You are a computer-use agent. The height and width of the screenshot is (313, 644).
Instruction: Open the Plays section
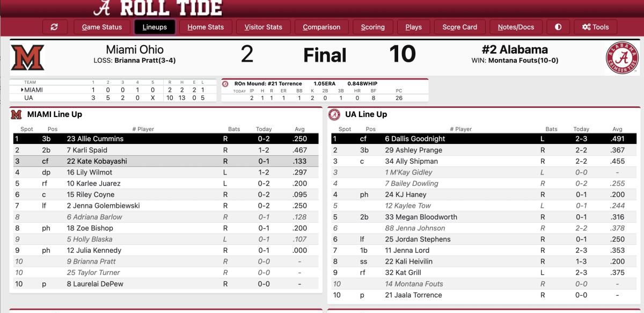tap(414, 27)
